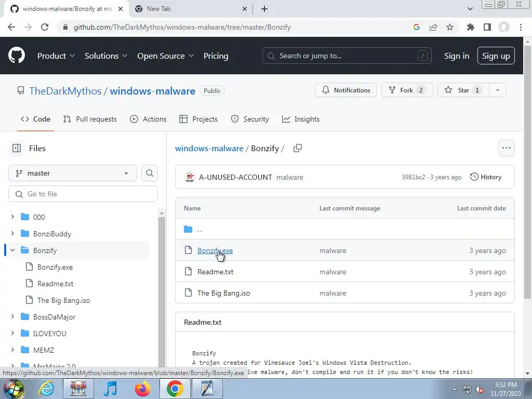The height and width of the screenshot is (399, 532).
Task: Open the Chrome profile avatar
Action: [x=504, y=27]
